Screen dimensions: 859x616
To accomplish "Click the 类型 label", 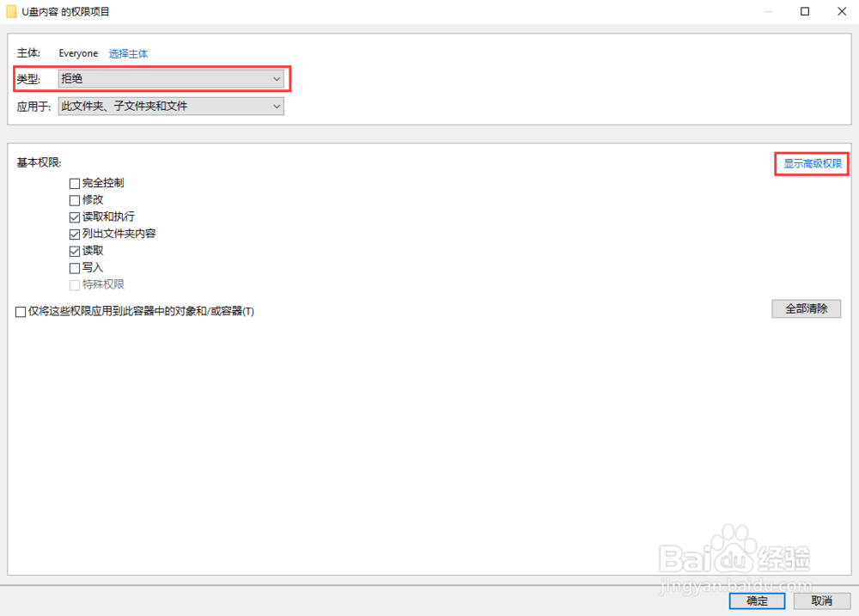I will click(x=28, y=79).
